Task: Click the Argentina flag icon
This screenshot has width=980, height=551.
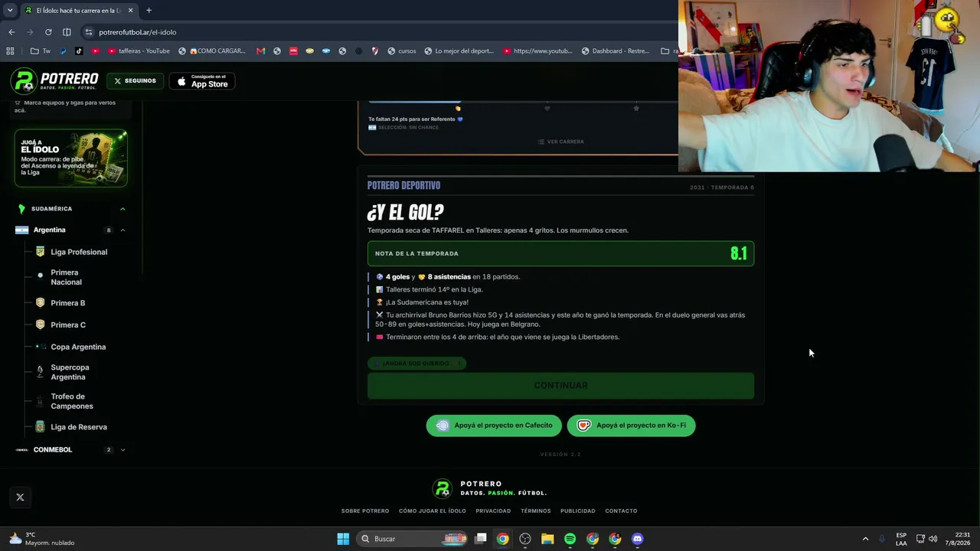Action: (x=21, y=230)
